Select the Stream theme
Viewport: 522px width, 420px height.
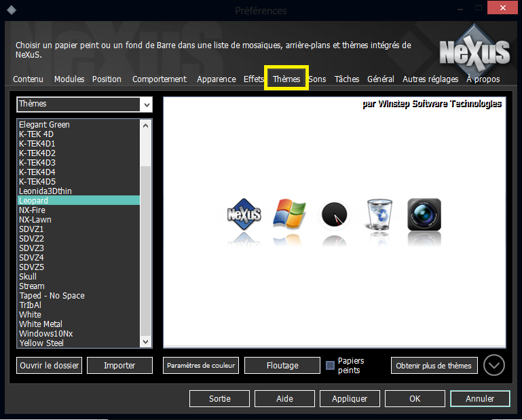coord(79,286)
